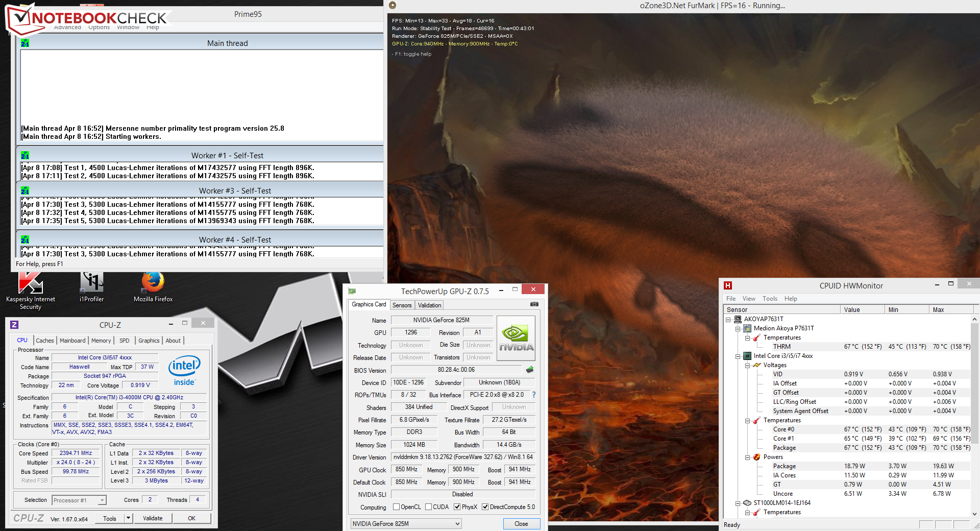Click the Close button in GPU-Z
980x531 pixels.
pos(521,524)
